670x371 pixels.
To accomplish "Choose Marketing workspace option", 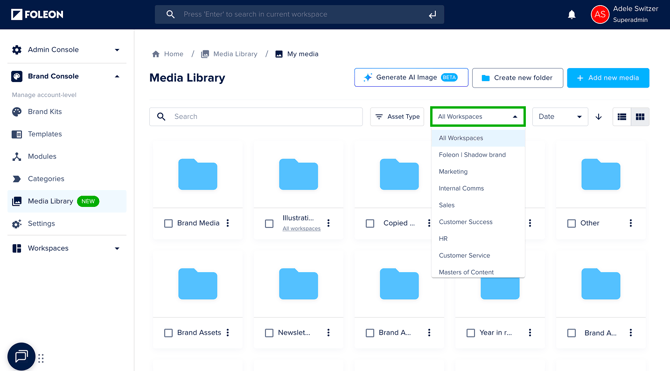I will 478,171.
